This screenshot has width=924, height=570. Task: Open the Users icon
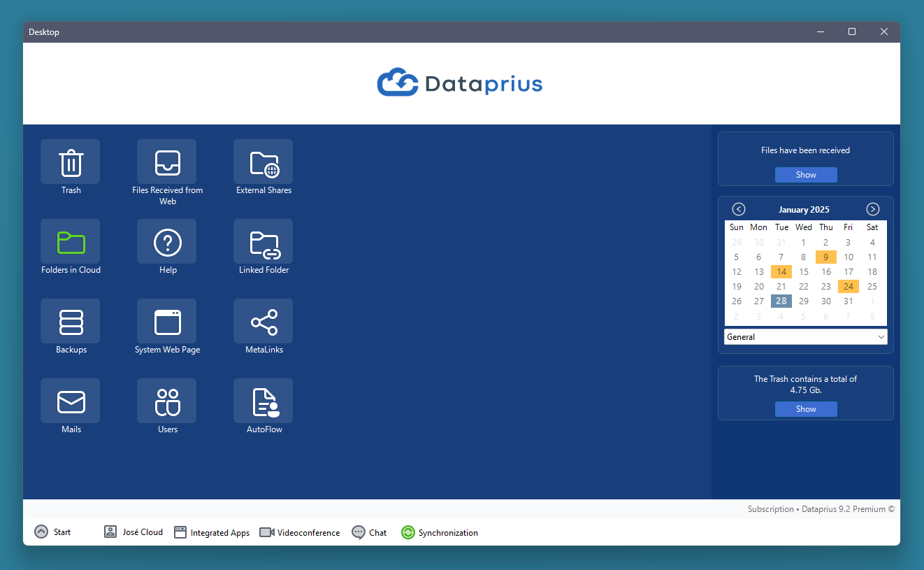tap(167, 401)
